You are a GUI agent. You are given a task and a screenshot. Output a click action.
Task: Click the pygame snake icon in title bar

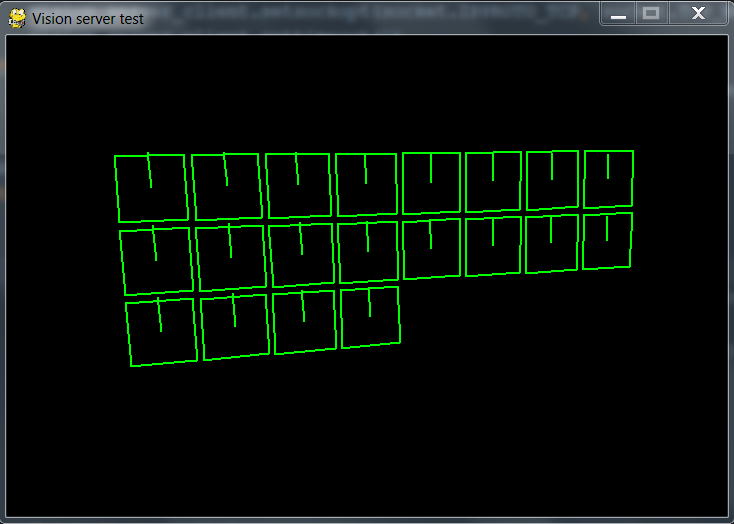coord(17,18)
